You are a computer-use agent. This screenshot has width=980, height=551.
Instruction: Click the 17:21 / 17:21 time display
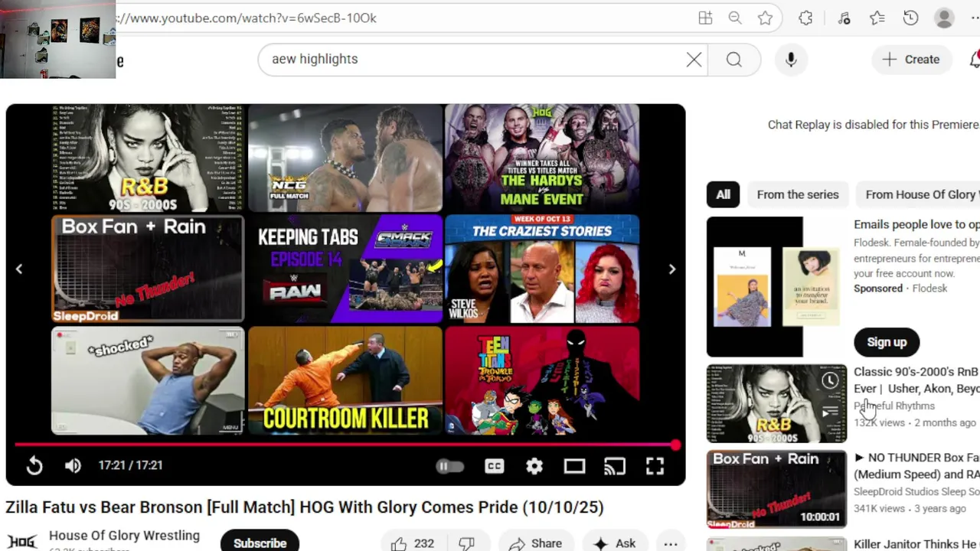coord(130,465)
